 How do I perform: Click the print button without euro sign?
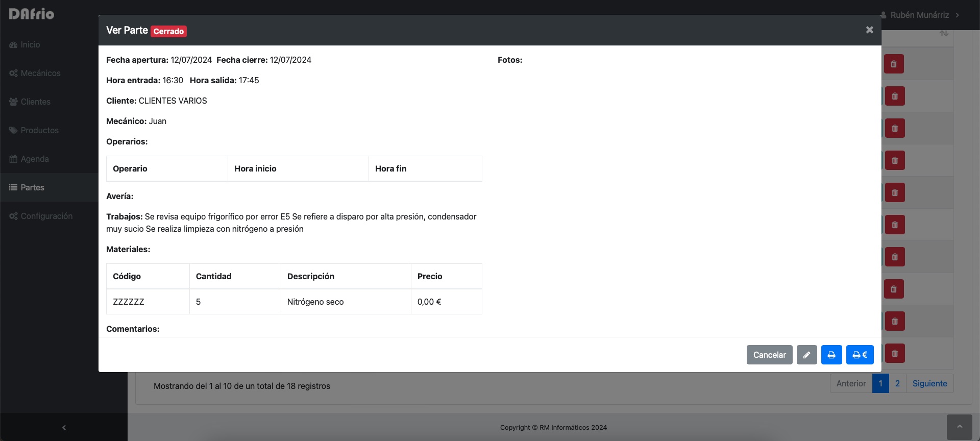coord(831,355)
